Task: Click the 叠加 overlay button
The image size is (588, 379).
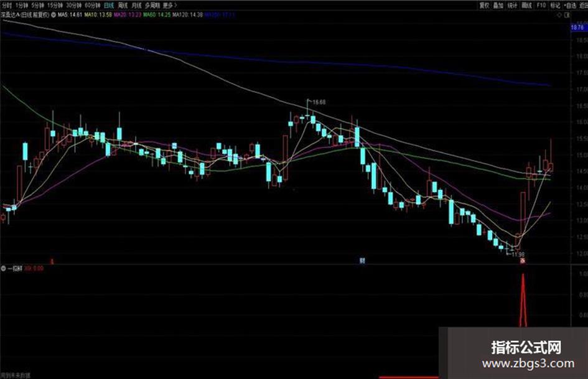Action: (x=498, y=5)
